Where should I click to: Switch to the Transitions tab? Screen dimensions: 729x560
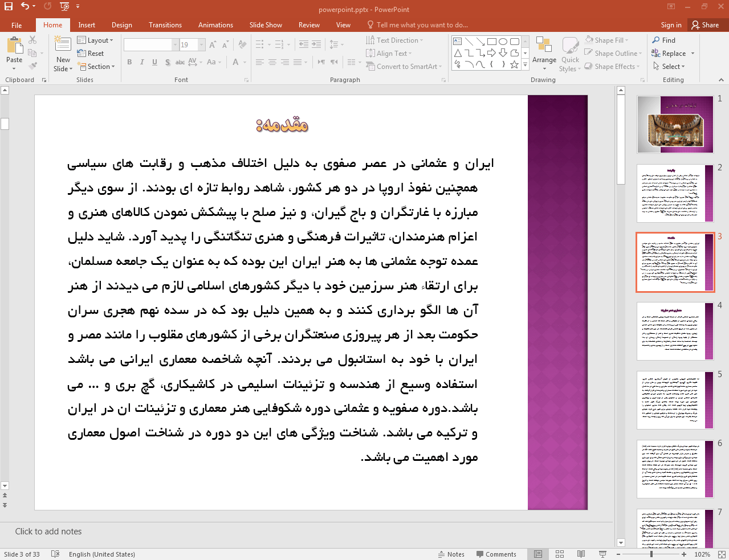[165, 25]
